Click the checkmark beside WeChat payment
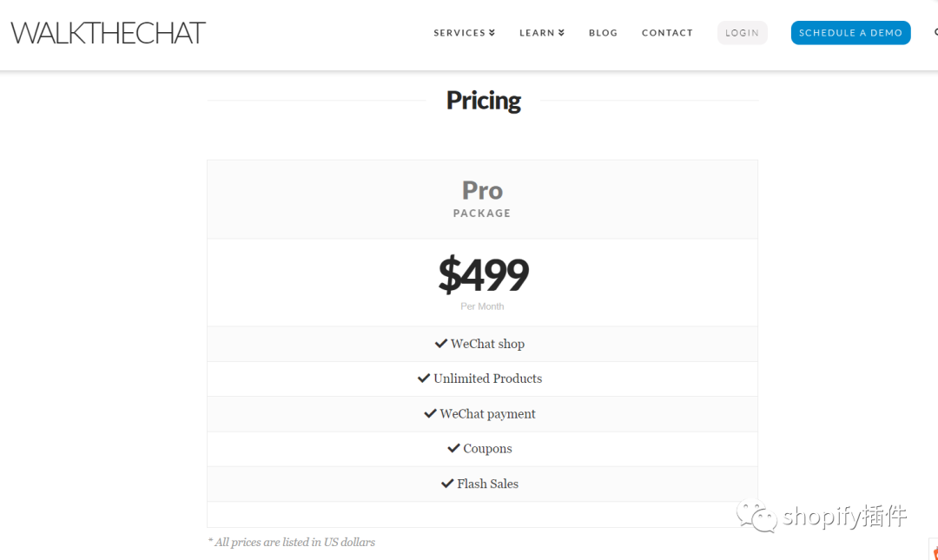The width and height of the screenshot is (938, 560). [x=430, y=414]
